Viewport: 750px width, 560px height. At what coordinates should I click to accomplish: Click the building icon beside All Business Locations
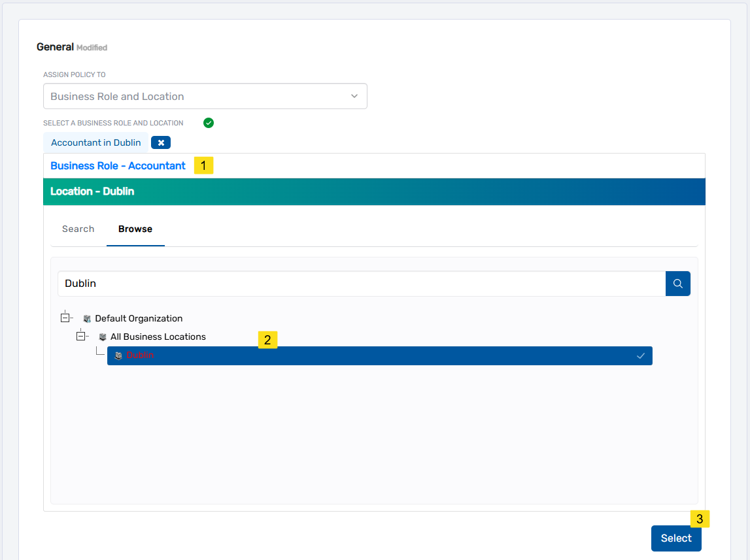(x=103, y=337)
